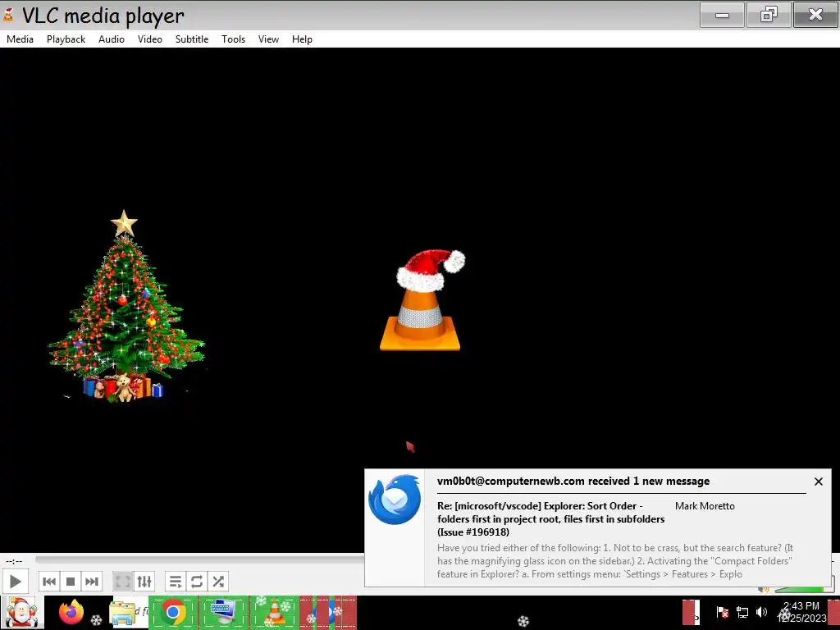Open the Subtitle menu
Viewport: 840px width, 630px height.
tap(192, 39)
